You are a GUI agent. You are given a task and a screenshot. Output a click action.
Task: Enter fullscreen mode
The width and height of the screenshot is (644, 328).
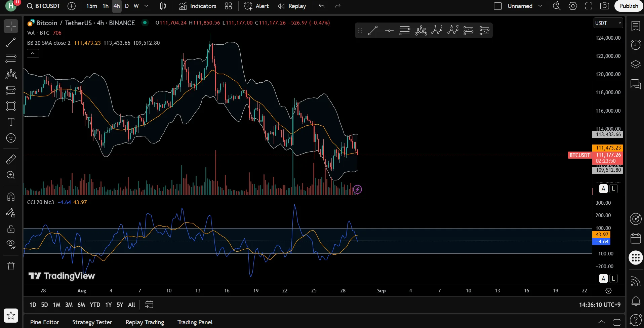coord(589,6)
